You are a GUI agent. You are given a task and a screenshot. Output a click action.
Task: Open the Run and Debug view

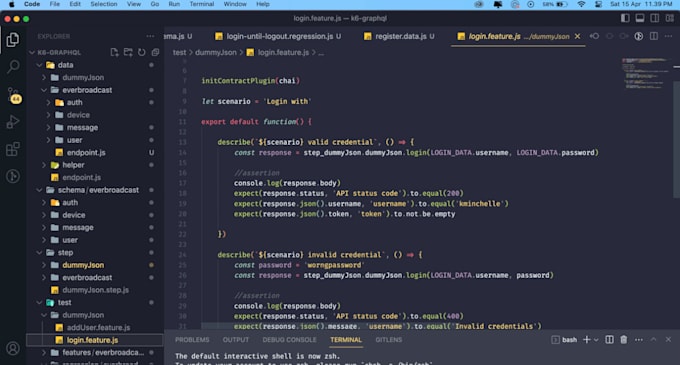click(x=13, y=122)
